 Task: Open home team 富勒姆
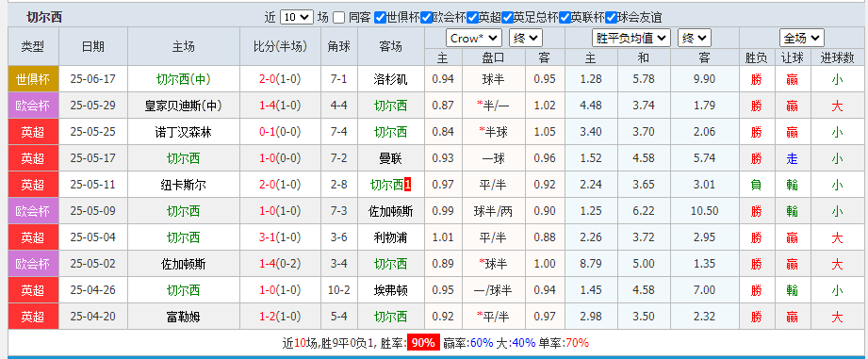coord(183,317)
